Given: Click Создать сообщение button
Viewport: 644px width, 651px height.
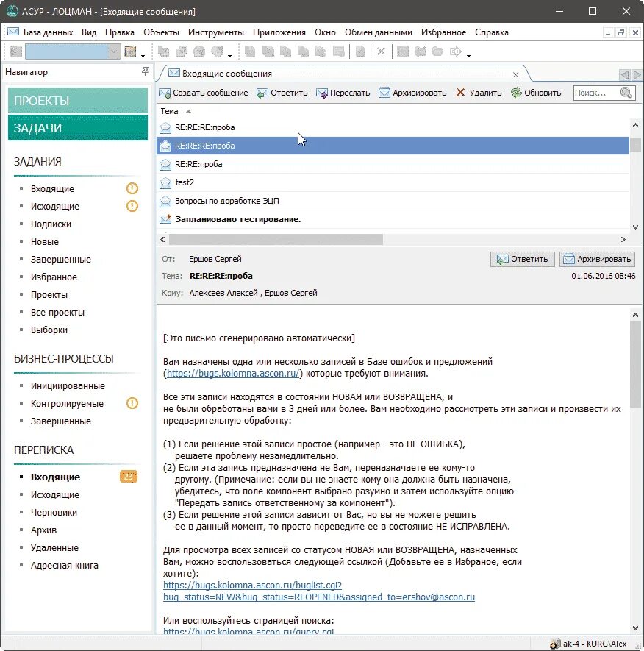Looking at the screenshot, I should pos(204,93).
